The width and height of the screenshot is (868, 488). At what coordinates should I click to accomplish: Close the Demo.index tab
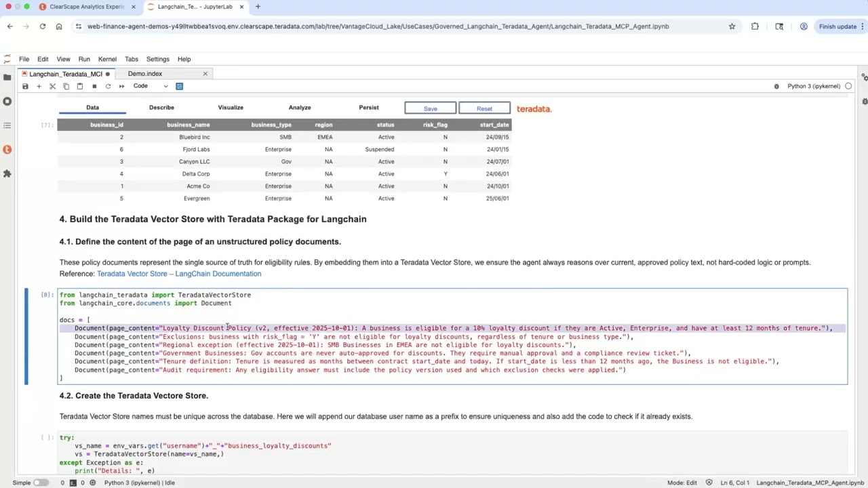pos(205,73)
